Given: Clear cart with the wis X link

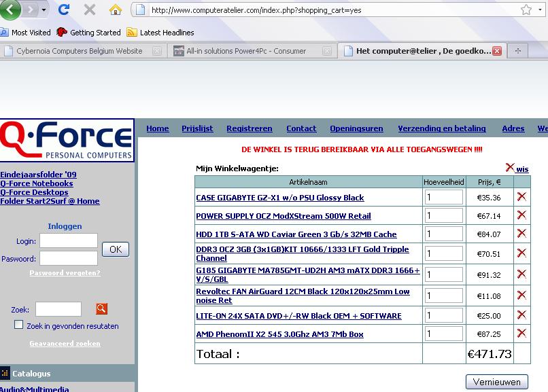Looking at the screenshot, I should 517,168.
